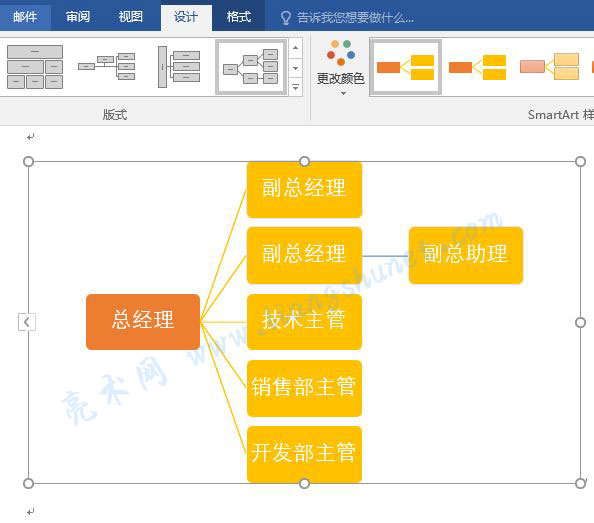Screen dimensions: 594x523
Task: Choose the table hierarchy layout thumbnail
Action: click(35, 67)
